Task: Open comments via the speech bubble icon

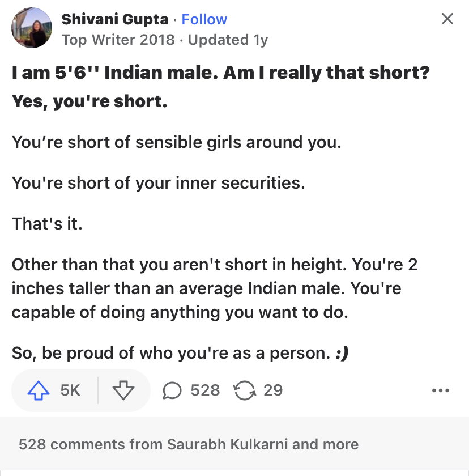Action: [172, 390]
